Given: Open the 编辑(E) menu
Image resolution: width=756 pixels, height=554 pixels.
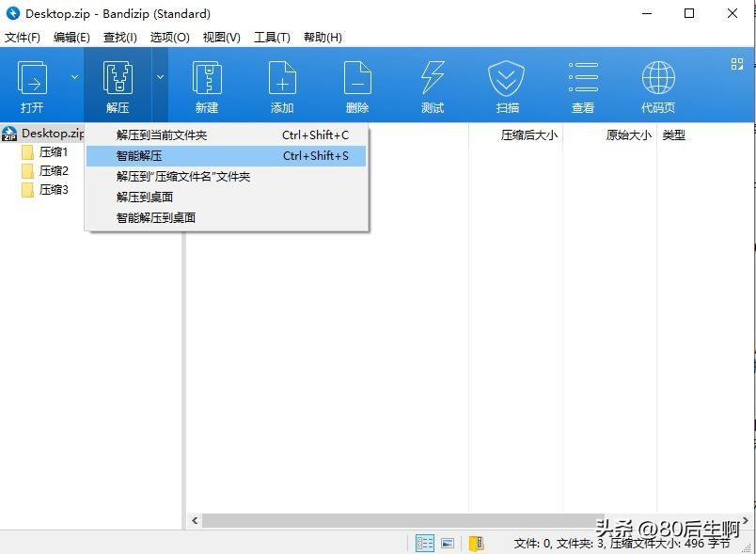Looking at the screenshot, I should click(x=71, y=37).
